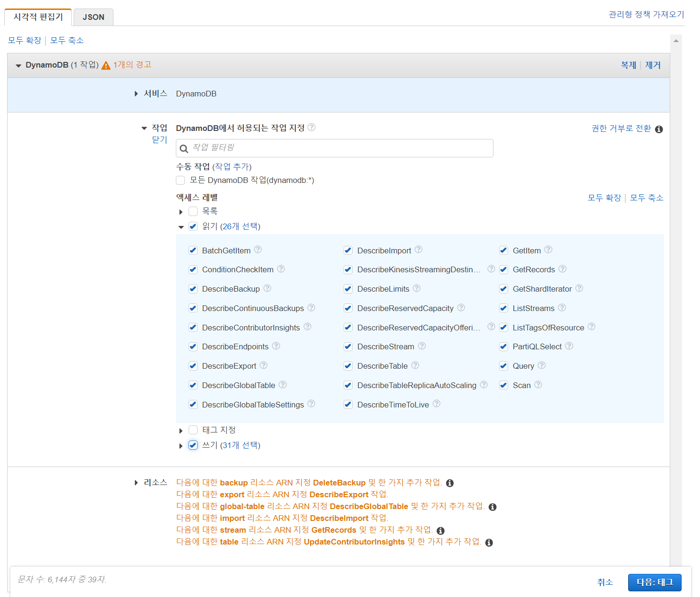Click 모두 축소 beside 액세스 레벨

(x=647, y=198)
